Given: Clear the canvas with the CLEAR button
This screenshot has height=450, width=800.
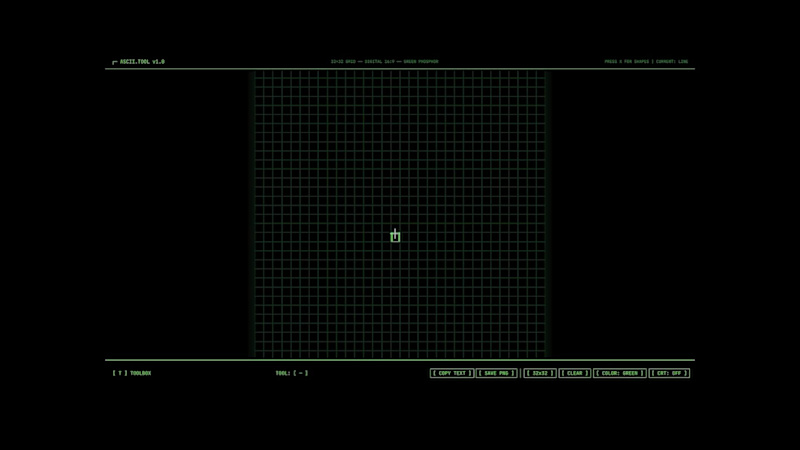Looking at the screenshot, I should (574, 373).
